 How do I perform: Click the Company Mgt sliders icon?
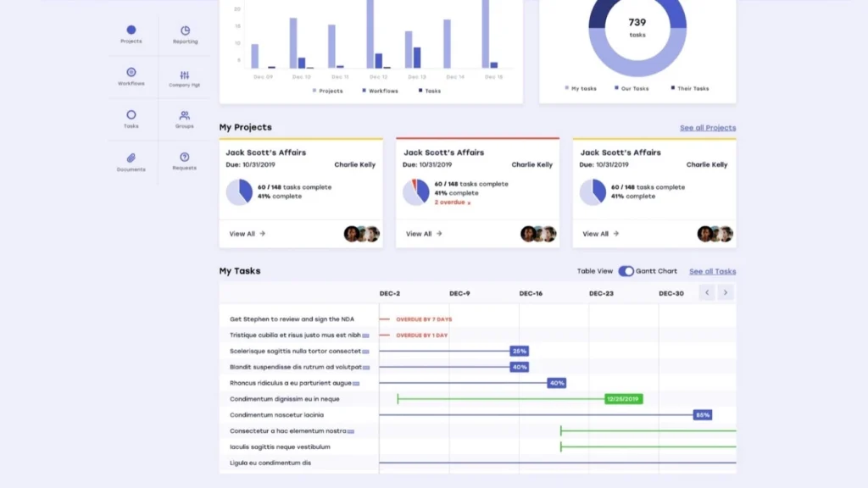coord(184,73)
